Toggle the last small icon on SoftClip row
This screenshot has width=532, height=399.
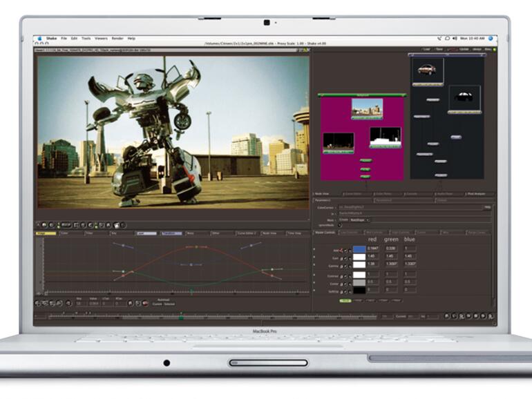[x=350, y=292]
